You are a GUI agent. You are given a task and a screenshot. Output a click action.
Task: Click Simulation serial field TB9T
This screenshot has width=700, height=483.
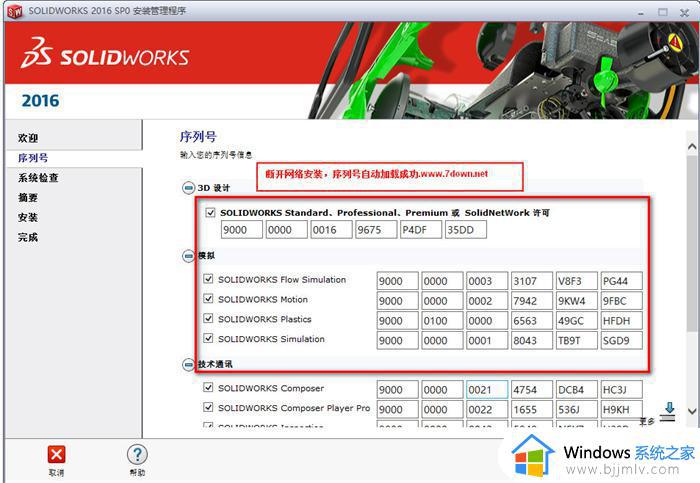click(x=576, y=340)
